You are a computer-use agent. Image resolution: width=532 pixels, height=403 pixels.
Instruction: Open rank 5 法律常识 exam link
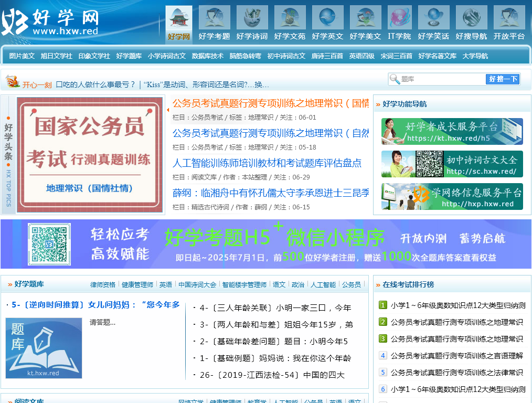click(456, 373)
